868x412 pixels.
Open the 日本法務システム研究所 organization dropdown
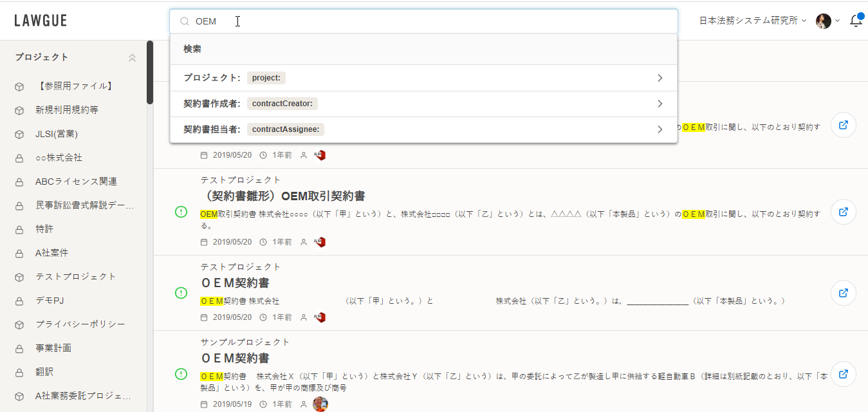[752, 21]
